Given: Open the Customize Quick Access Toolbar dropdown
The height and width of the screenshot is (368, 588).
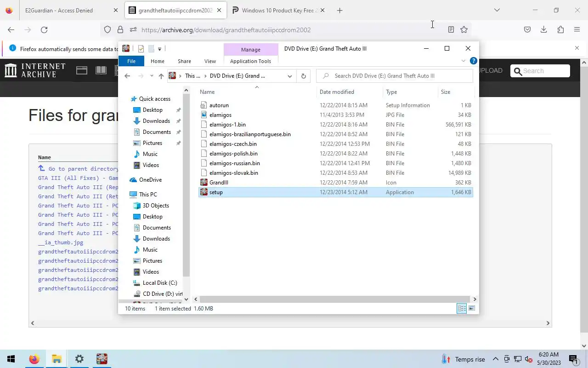Looking at the screenshot, I should coord(159,49).
